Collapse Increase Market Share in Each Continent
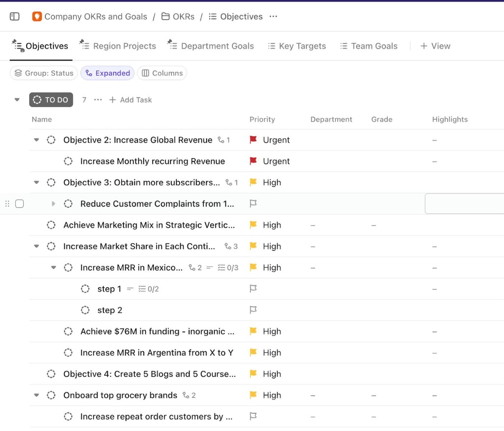Image resolution: width=504 pixels, height=431 pixels. (36, 246)
